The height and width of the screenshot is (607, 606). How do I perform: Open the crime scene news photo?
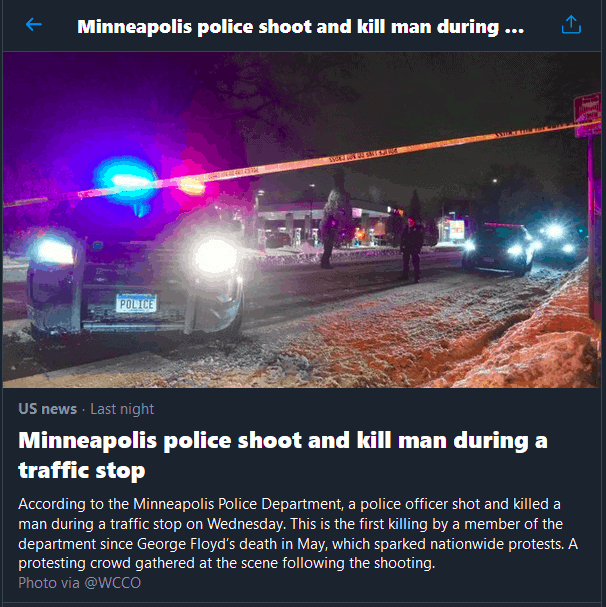point(302,220)
